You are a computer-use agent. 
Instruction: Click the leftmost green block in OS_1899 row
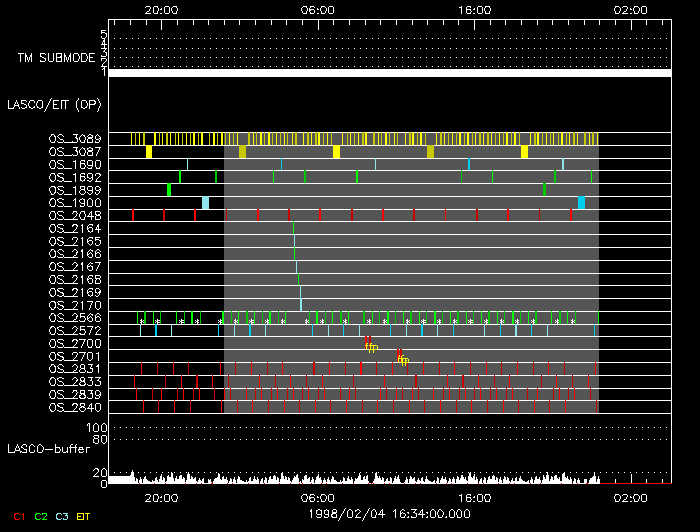(169, 190)
